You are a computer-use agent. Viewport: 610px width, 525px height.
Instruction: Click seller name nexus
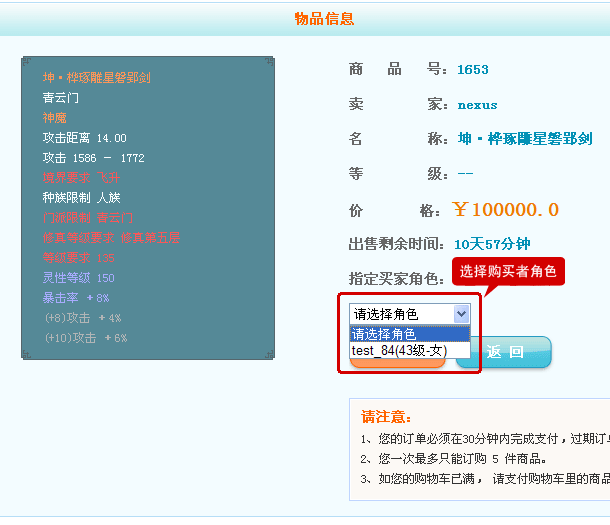477,104
